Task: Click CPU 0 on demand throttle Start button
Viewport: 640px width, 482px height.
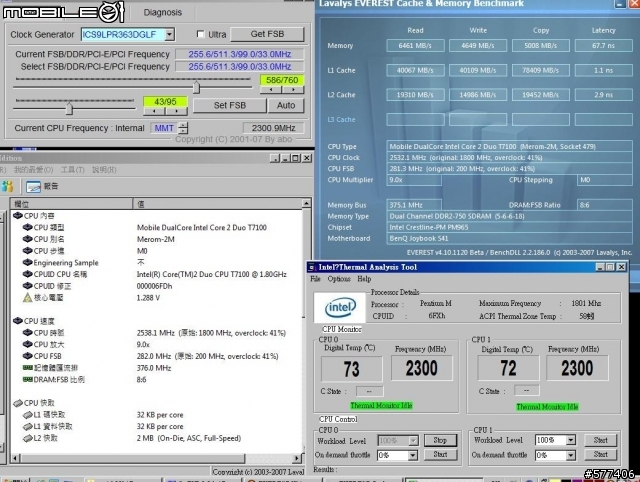Action: [440, 454]
